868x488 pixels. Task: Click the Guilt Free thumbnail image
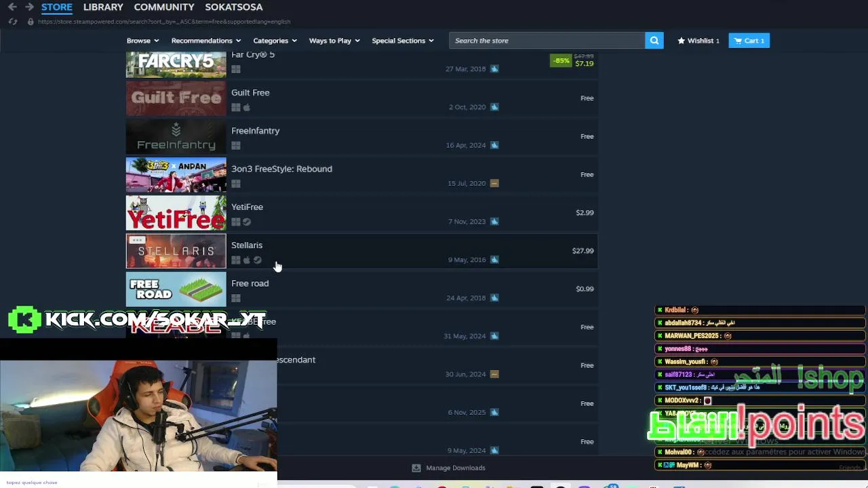point(176,98)
